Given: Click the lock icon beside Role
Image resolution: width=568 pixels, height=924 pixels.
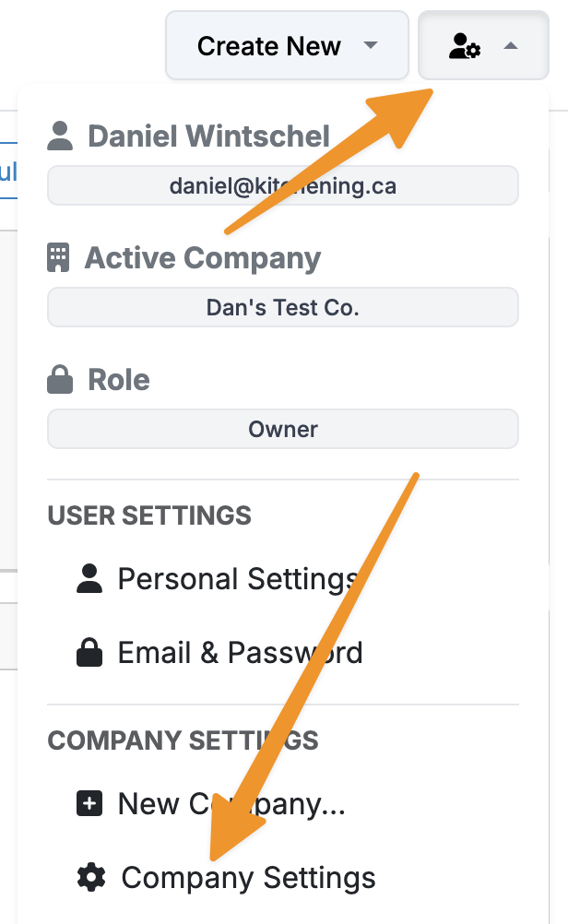Looking at the screenshot, I should [59, 380].
